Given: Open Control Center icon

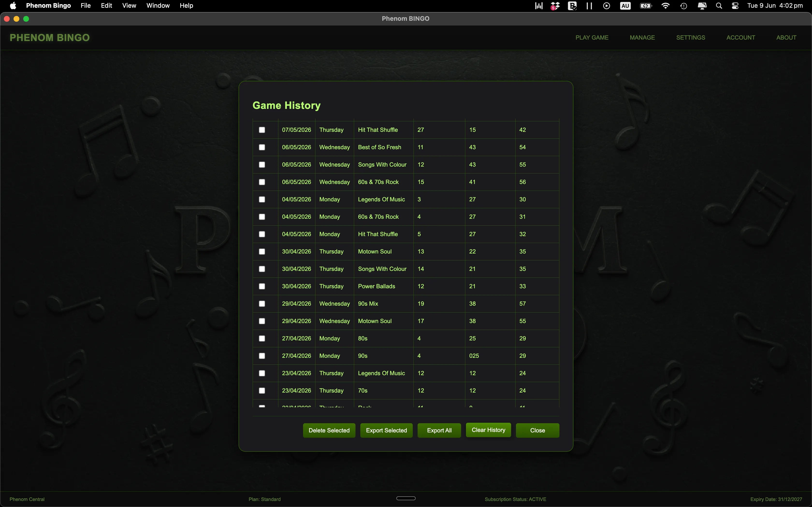Looking at the screenshot, I should (x=735, y=6).
